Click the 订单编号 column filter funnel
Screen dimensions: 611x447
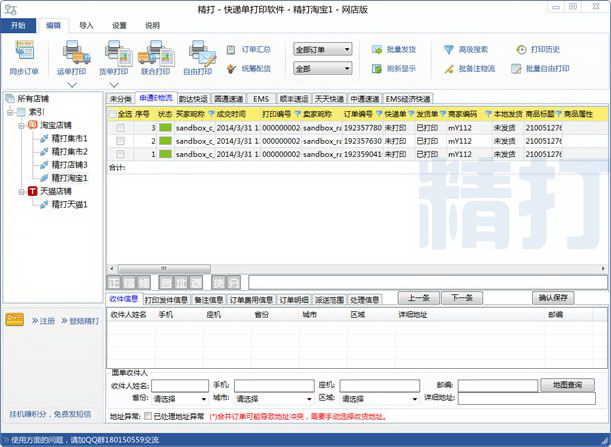click(379, 114)
